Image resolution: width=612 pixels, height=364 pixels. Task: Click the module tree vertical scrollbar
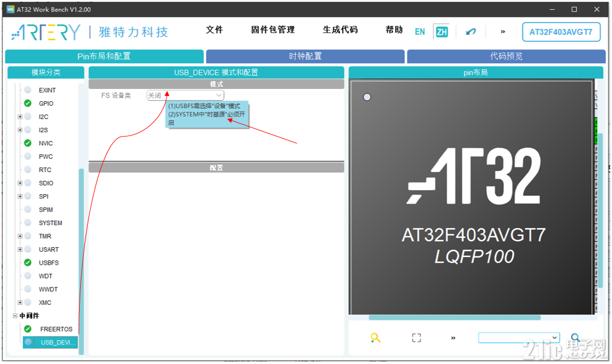click(81, 261)
